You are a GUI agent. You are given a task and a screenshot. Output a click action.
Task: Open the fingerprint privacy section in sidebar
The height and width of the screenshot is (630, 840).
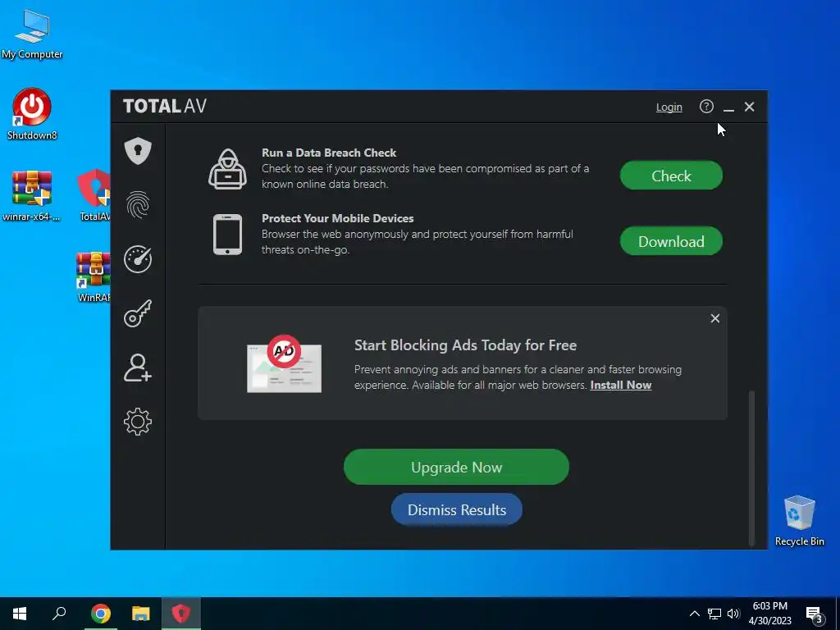138,204
